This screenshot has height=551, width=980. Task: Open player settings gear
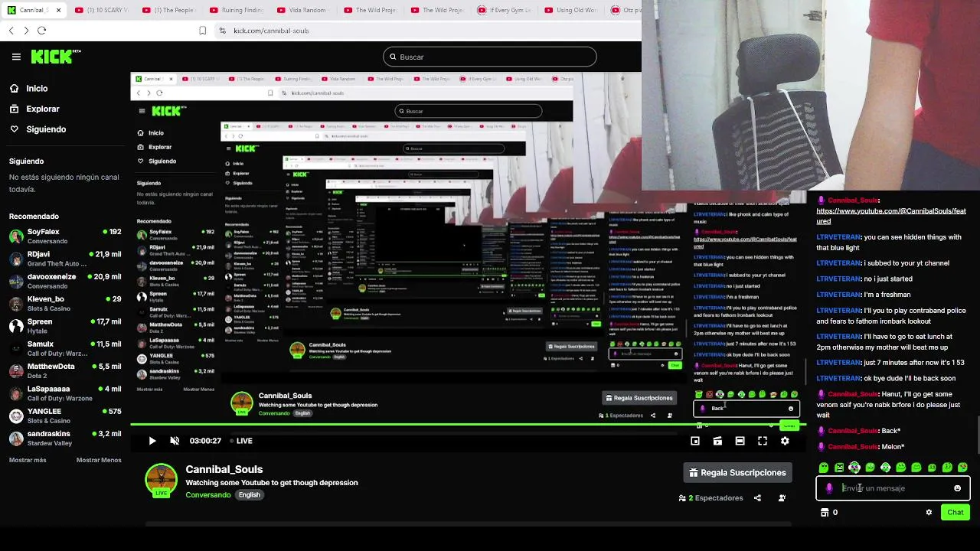pyautogui.click(x=785, y=441)
